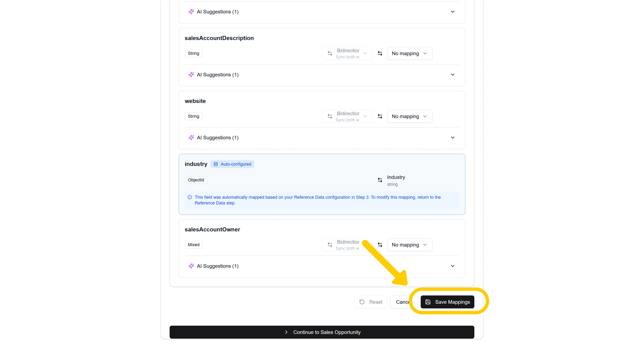
Task: Select the ObjectId type tag under industry
Action: [x=196, y=180]
